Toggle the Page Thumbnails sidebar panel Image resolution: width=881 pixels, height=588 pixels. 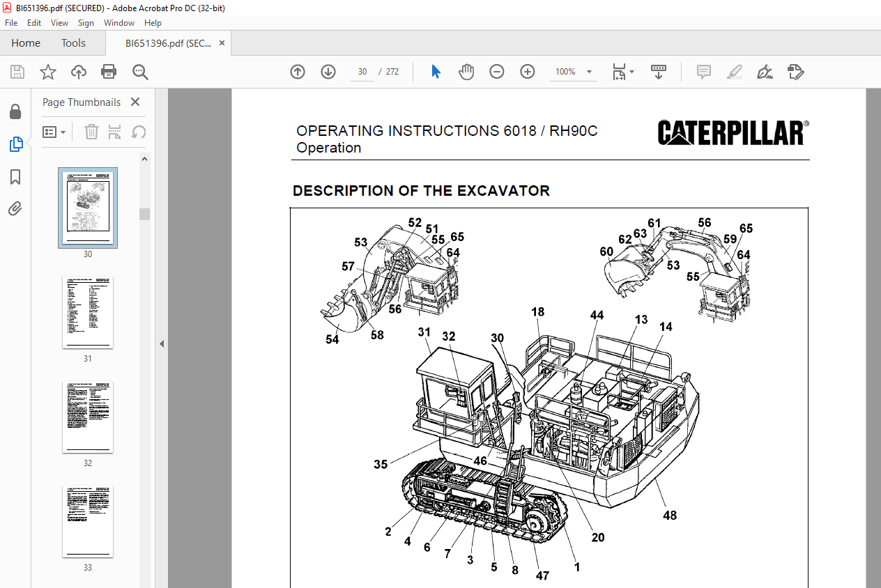[x=15, y=144]
